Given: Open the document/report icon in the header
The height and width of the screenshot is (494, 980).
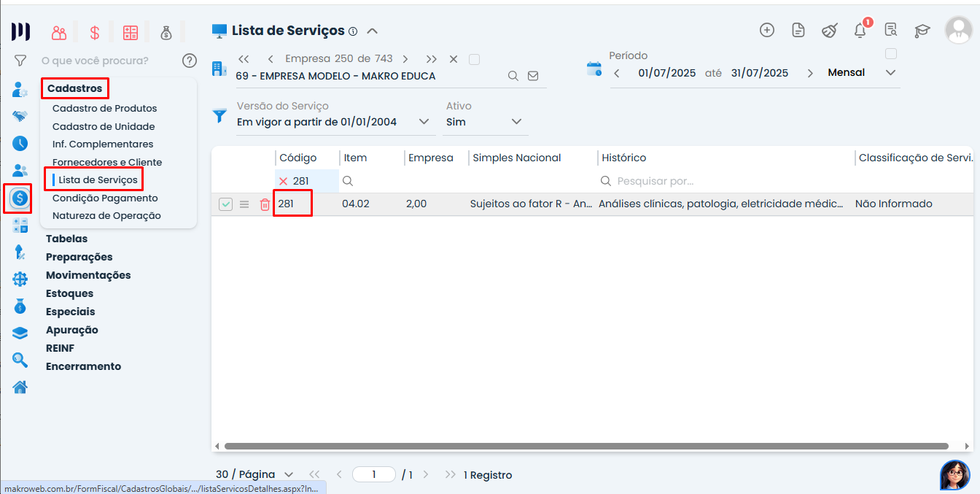Looking at the screenshot, I should tap(798, 30).
